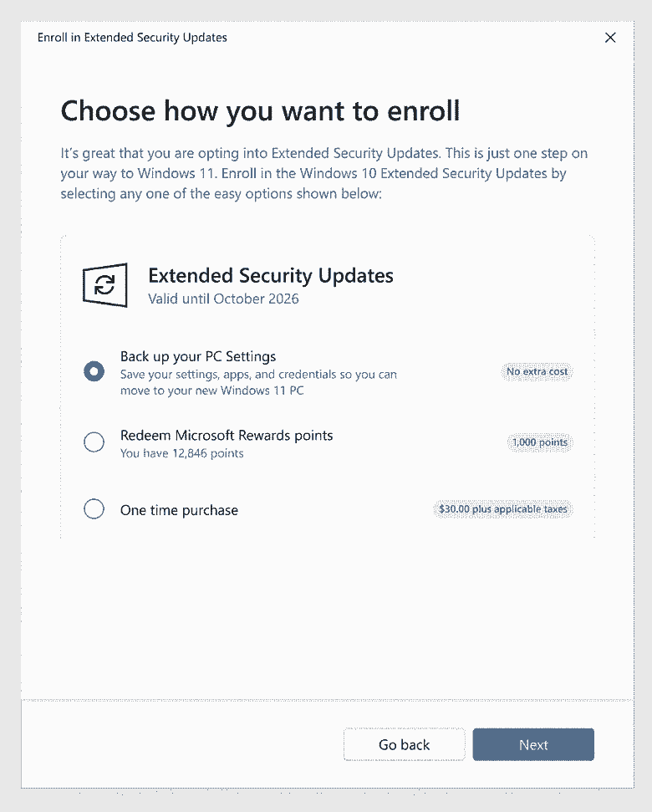The image size is (652, 812).
Task: Click the Redeem Microsoft Rewards points label
Action: (x=227, y=436)
